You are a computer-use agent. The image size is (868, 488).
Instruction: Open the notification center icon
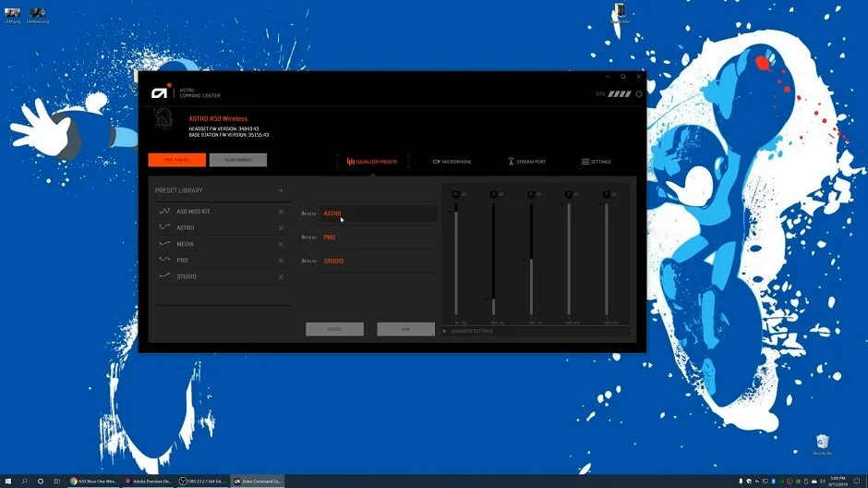[x=857, y=482]
